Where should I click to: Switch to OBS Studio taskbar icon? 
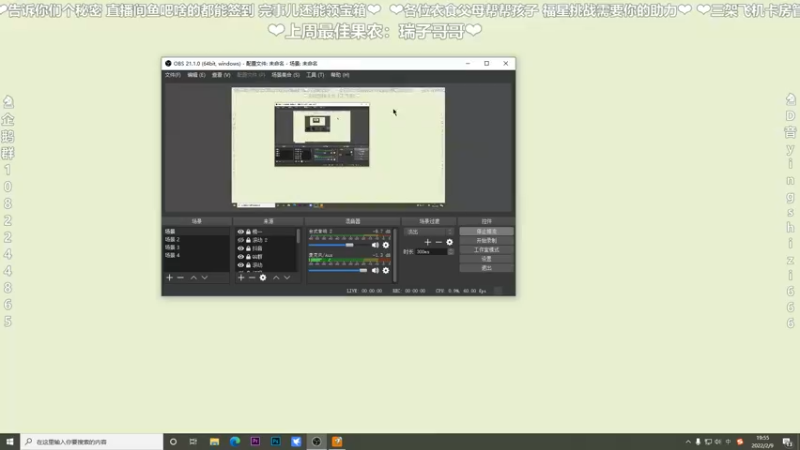pyautogui.click(x=316, y=442)
